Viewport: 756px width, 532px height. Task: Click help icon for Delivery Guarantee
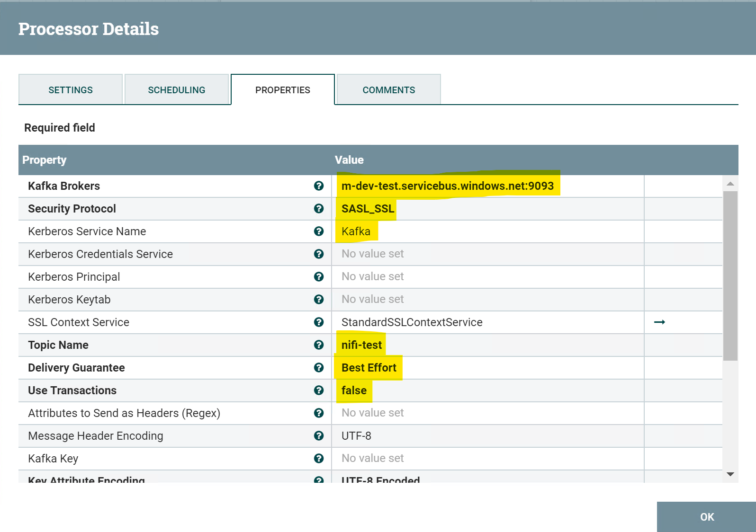click(x=319, y=368)
